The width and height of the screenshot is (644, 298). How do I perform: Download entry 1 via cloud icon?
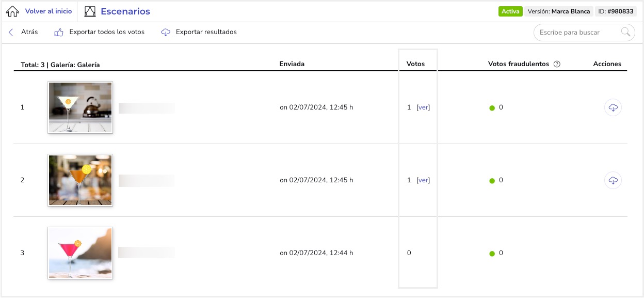click(x=613, y=107)
